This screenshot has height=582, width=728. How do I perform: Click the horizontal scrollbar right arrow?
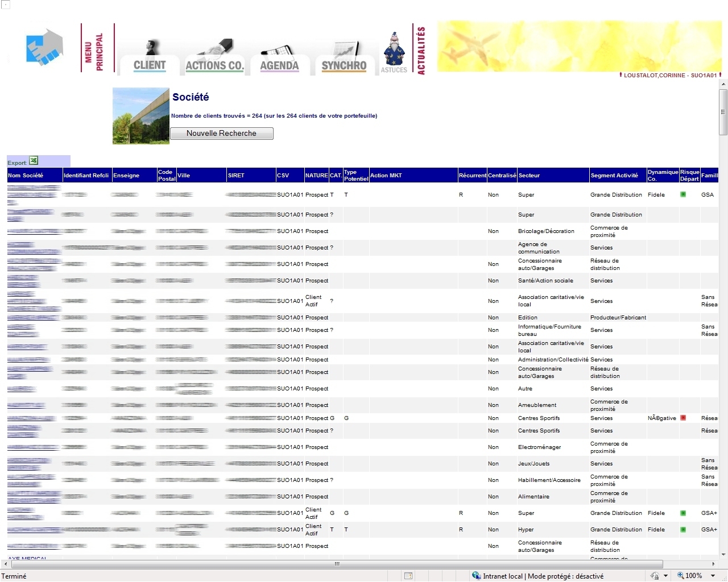713,564
